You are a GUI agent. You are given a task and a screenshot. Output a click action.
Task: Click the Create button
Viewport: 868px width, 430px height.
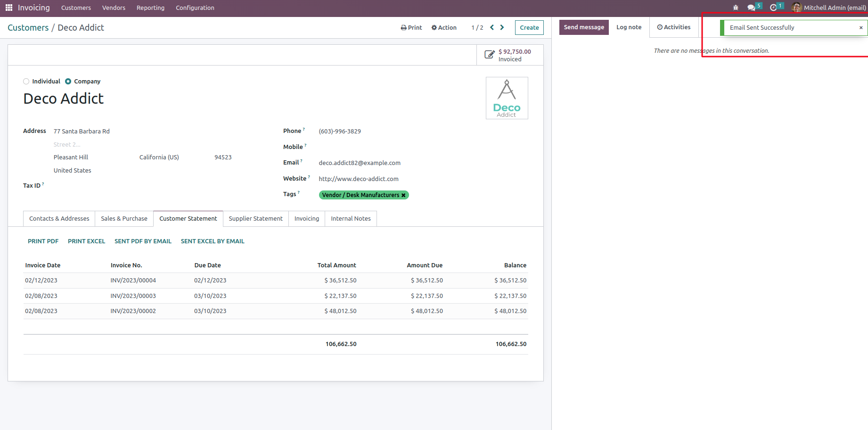tap(529, 28)
